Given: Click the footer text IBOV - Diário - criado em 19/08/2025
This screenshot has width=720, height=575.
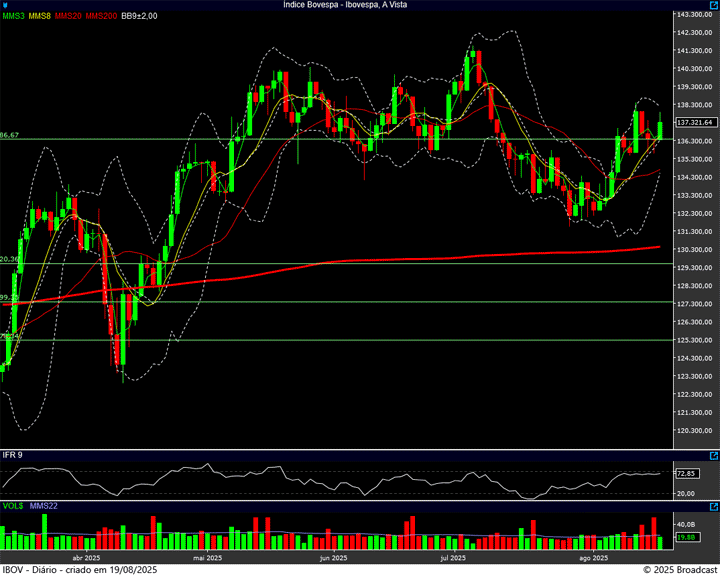Looking at the screenshot, I should (x=80, y=569).
